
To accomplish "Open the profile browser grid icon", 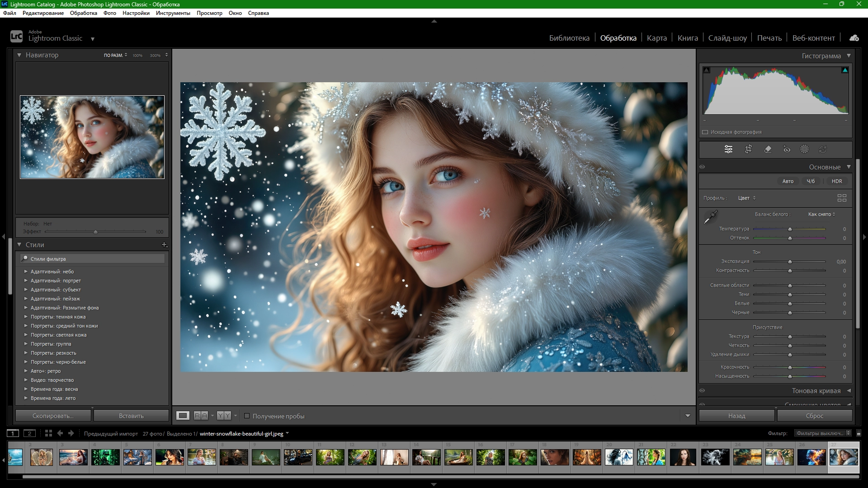I will [841, 198].
